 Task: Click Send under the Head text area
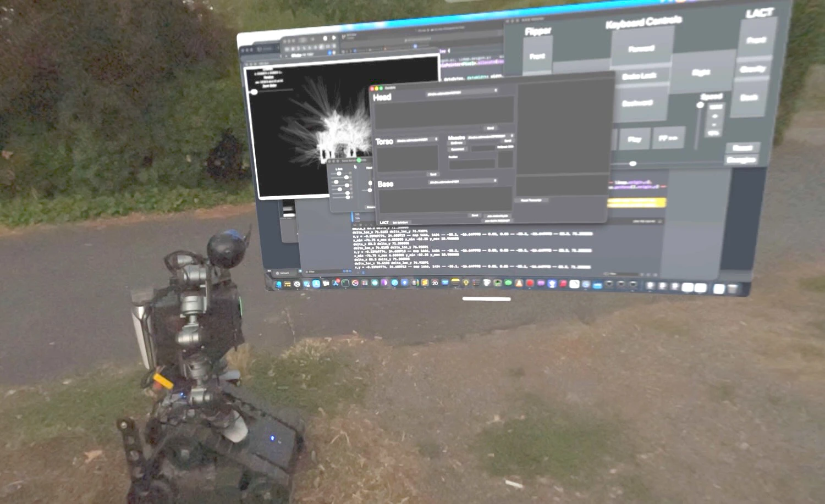[x=491, y=128]
